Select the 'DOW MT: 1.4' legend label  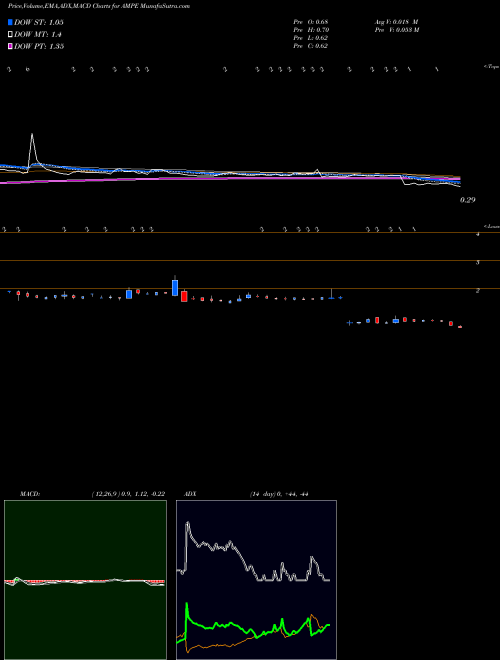(38, 35)
